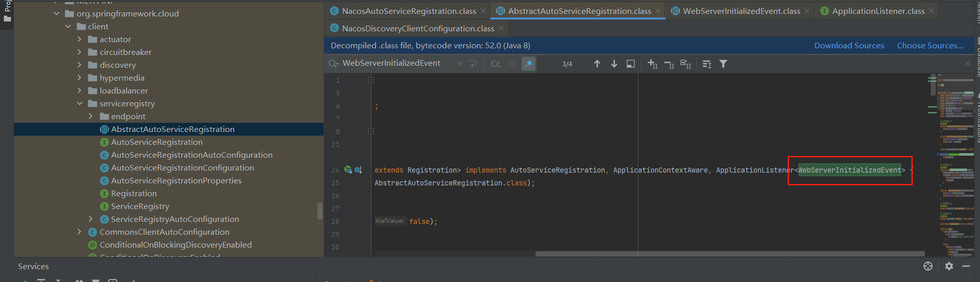Close WebServerInitializedEvent.class tab

[x=807, y=11]
